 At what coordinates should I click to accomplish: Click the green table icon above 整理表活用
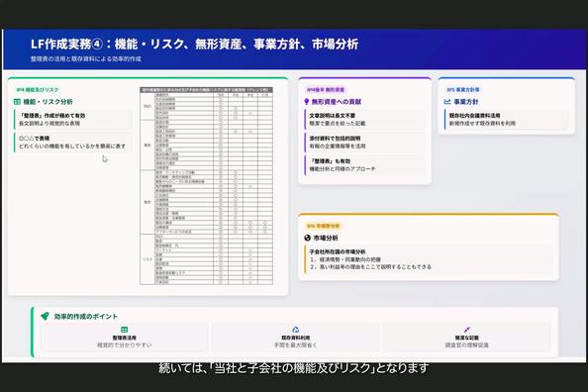(x=124, y=330)
